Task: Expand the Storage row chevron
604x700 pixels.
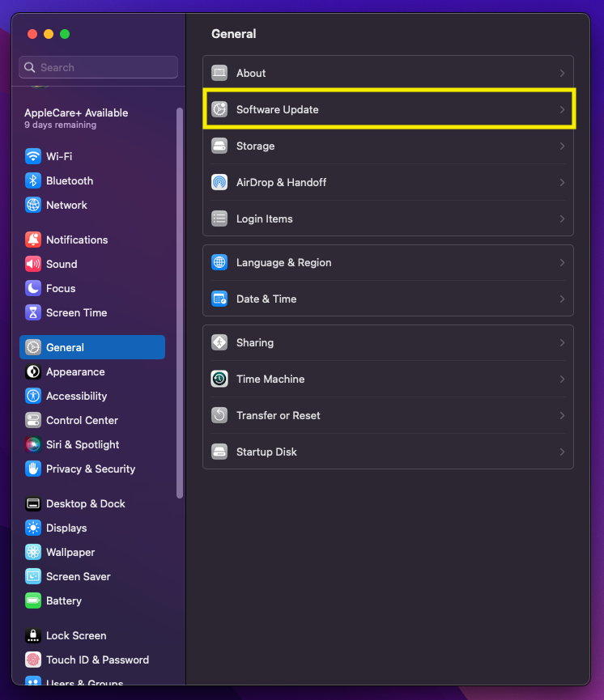Action: tap(562, 146)
